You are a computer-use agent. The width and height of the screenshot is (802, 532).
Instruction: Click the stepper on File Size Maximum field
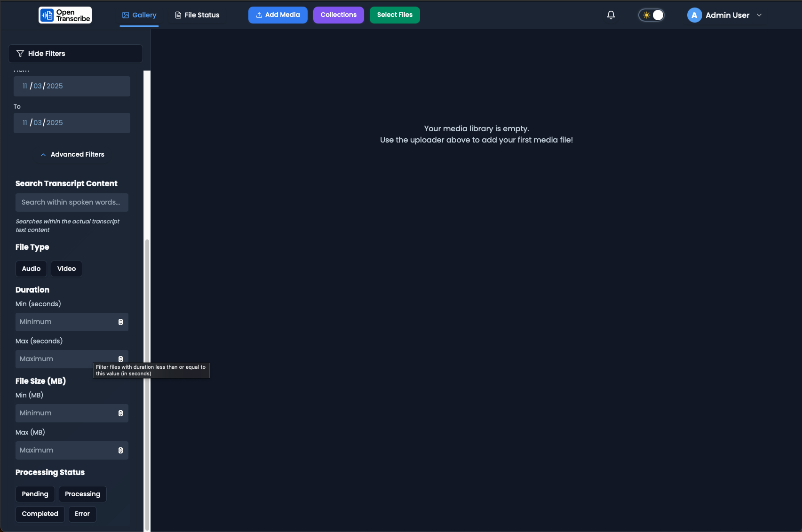click(120, 451)
